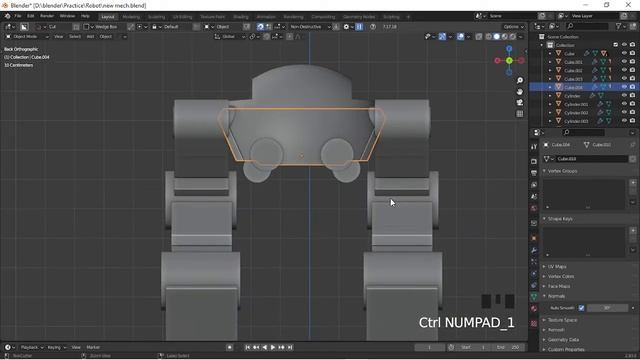Open the Physics properties tab
640x360 pixels.
click(534, 273)
